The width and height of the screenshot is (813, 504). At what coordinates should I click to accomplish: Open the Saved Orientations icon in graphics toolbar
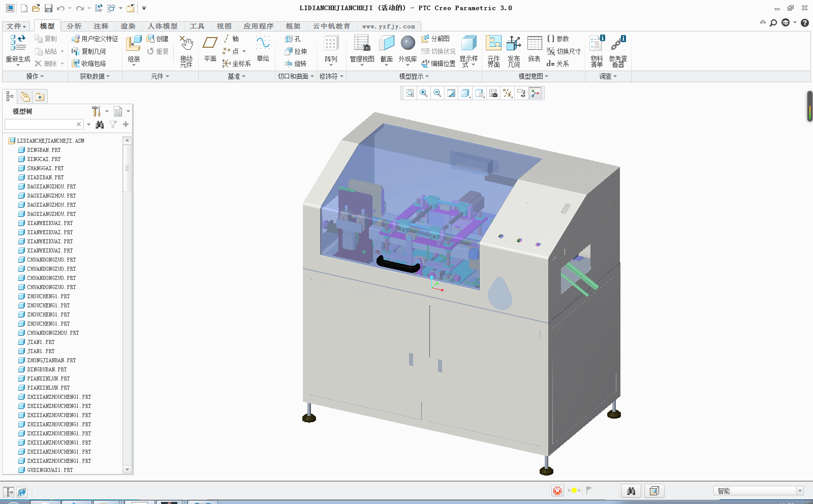click(479, 93)
